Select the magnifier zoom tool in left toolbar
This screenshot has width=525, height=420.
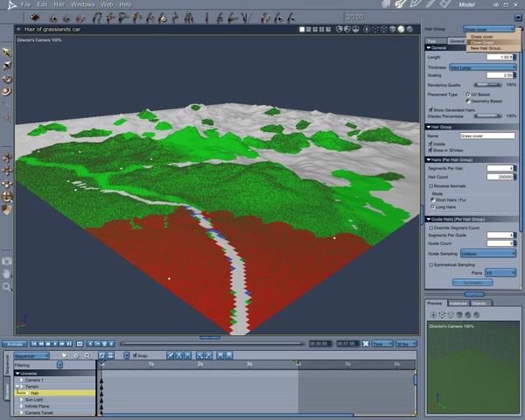[6, 286]
